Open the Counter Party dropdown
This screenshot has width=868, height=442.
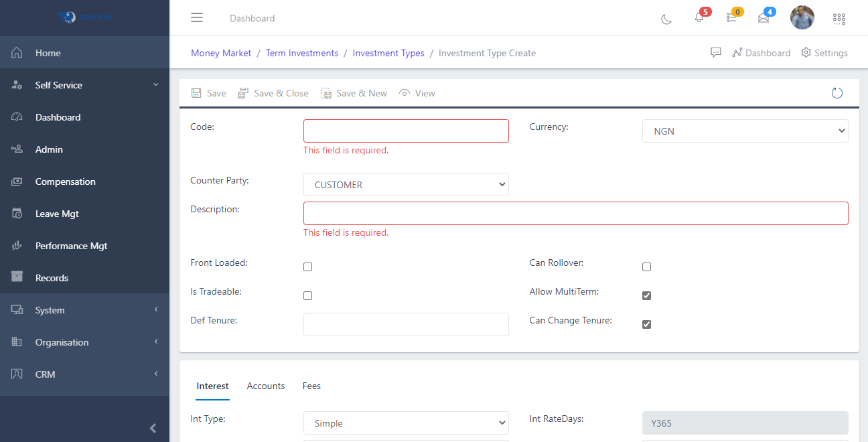(405, 184)
